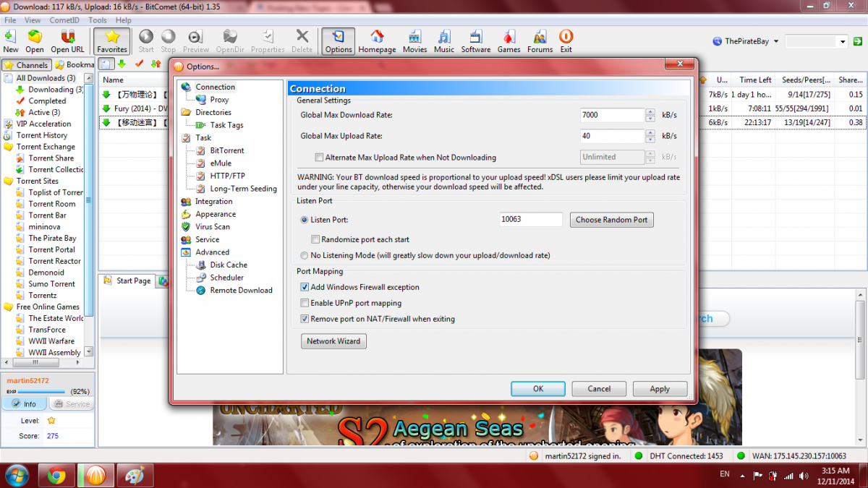
Task: Select Directories in the options tree
Action: 213,112
